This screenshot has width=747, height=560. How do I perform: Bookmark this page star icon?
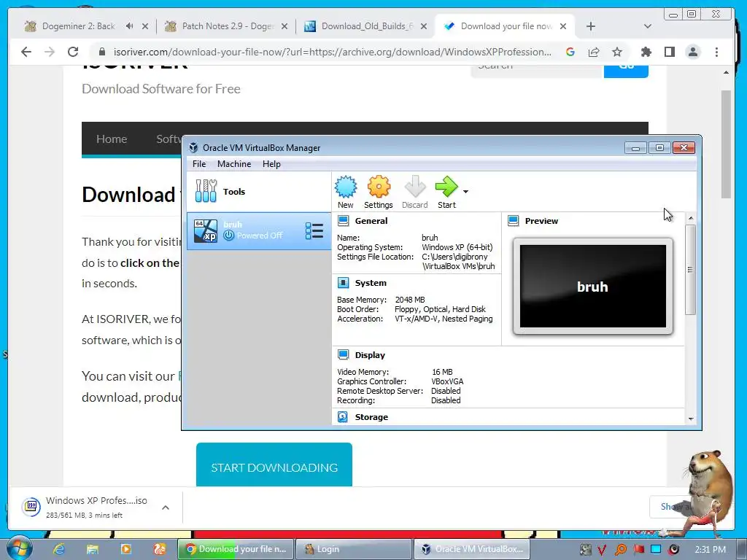[617, 52]
